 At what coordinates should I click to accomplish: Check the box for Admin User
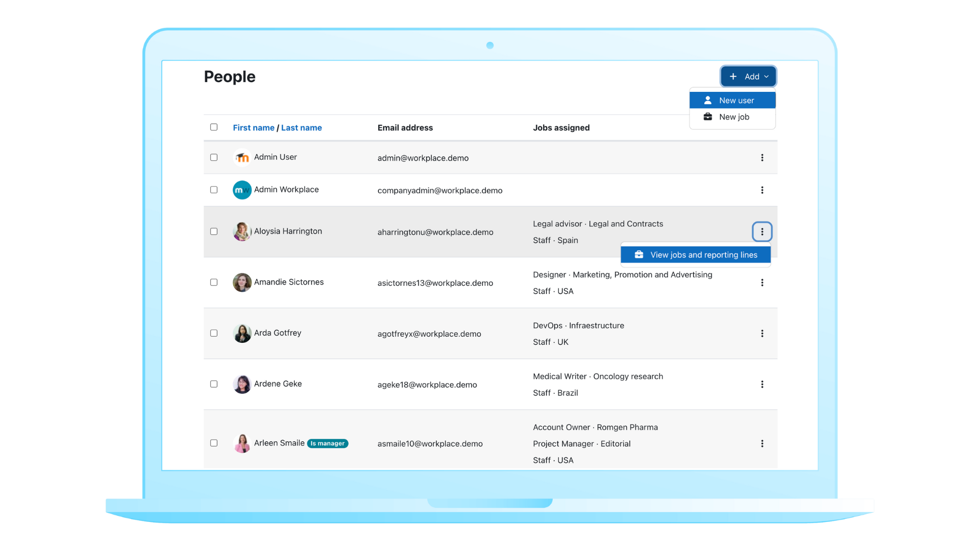[214, 157]
